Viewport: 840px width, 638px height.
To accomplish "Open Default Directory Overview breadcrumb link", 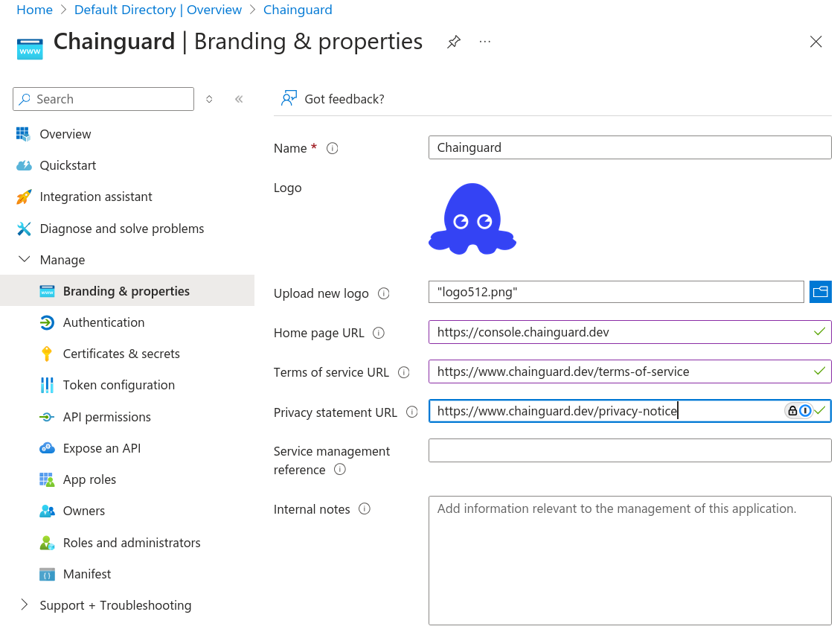I will coord(157,9).
